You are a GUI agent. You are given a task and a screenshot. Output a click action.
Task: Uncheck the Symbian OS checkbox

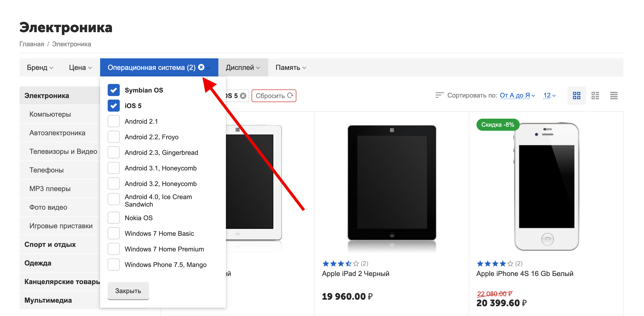click(x=114, y=90)
